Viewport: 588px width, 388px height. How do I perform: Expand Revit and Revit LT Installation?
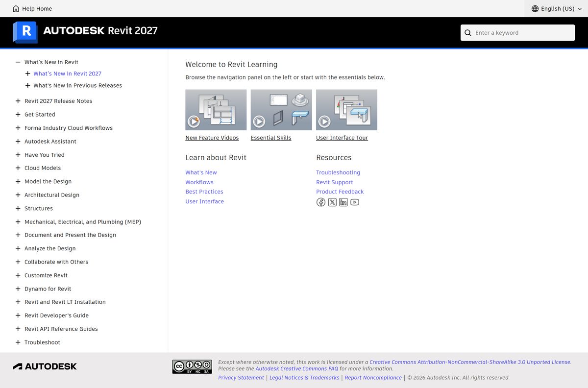coord(18,302)
